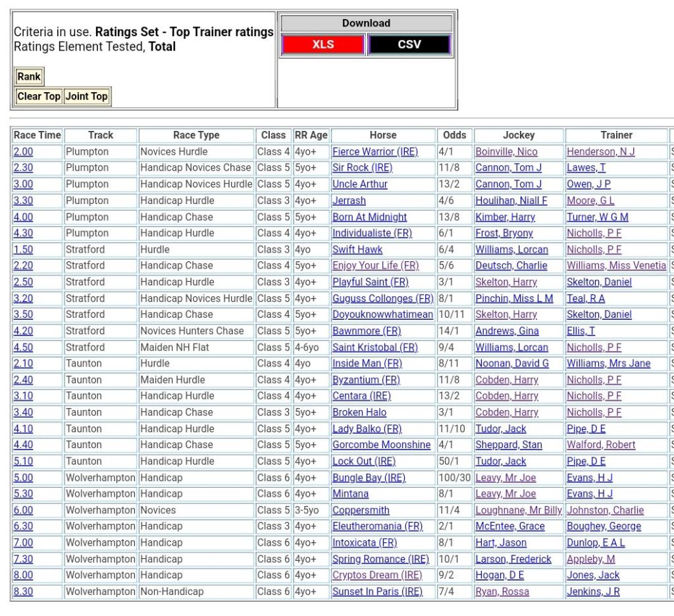The width and height of the screenshot is (674, 616).
Task: Download ratings as CSV file
Action: (x=409, y=45)
